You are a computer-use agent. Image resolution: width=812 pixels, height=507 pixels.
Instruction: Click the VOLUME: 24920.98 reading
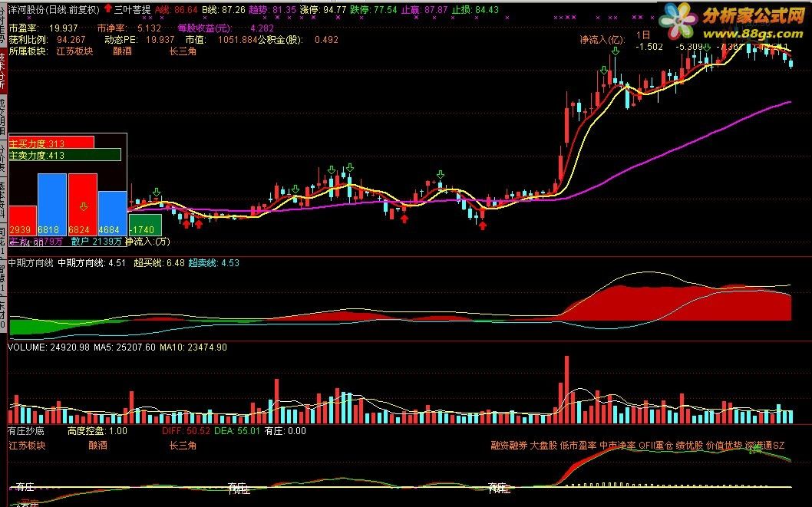[x=48, y=347]
